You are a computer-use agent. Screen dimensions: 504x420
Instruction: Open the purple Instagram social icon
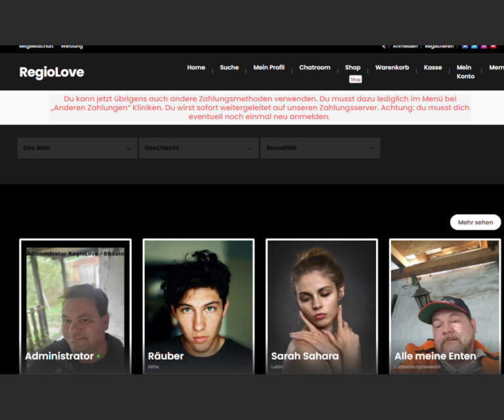tap(484, 47)
